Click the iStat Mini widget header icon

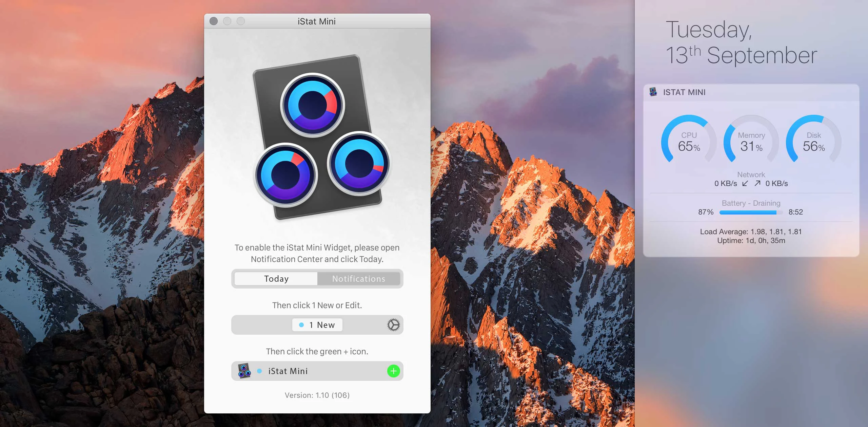653,92
